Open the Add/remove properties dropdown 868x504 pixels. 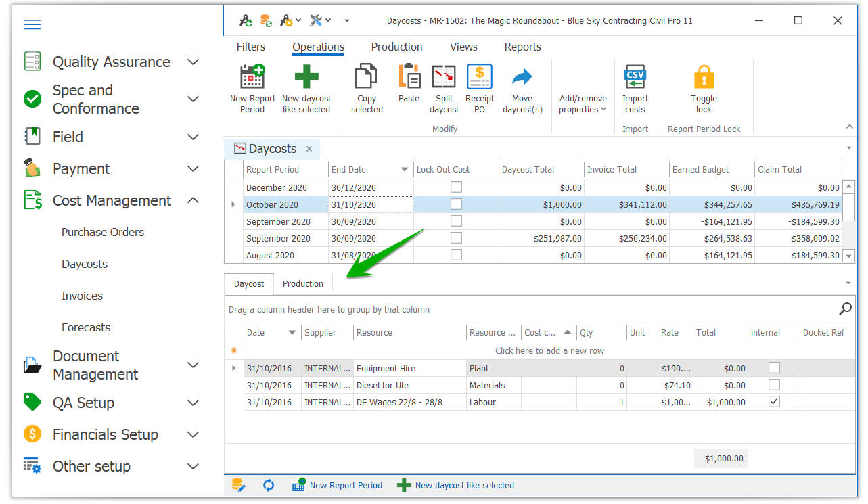point(583,104)
